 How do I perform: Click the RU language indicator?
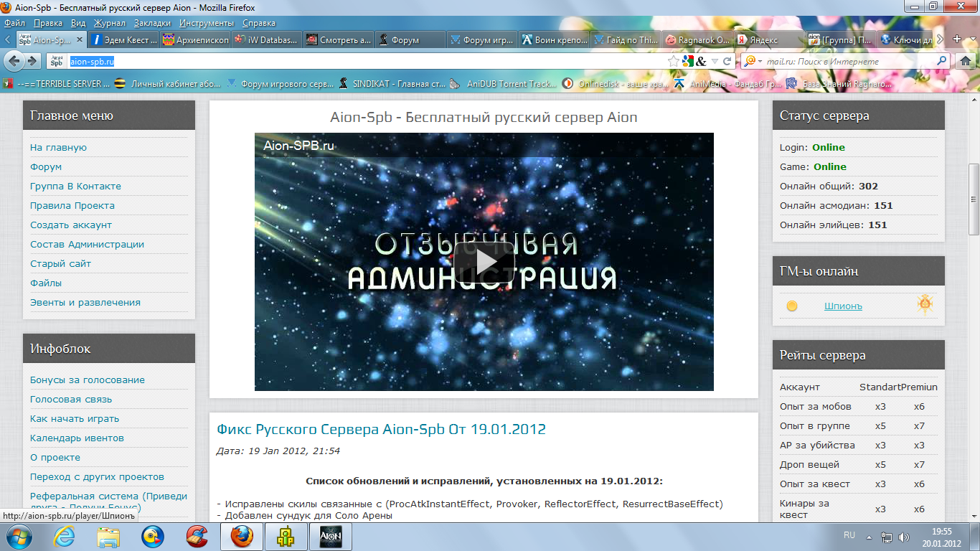point(849,535)
